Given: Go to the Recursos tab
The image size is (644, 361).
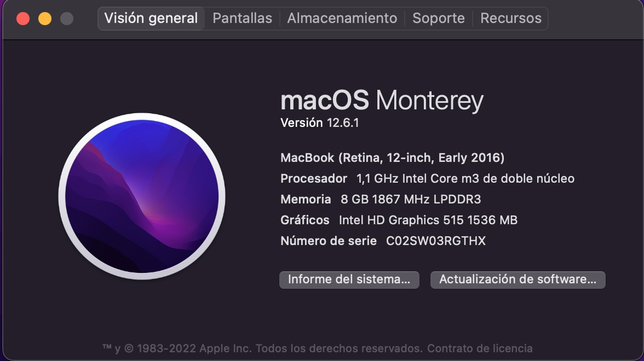Looking at the screenshot, I should point(510,19).
